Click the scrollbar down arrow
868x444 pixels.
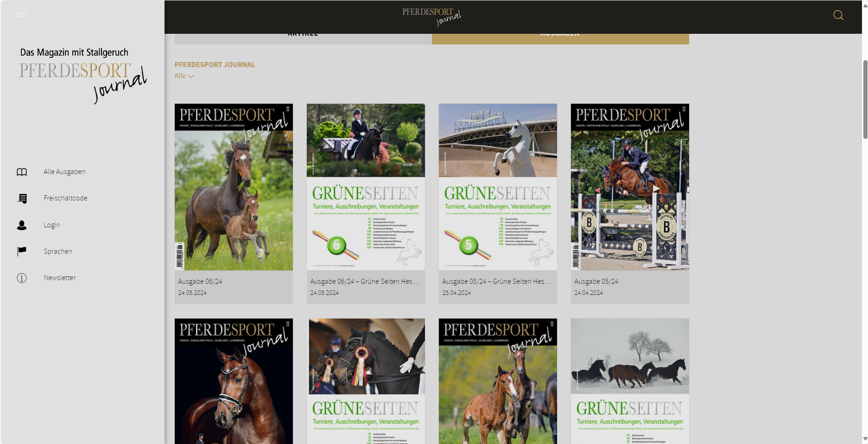pos(865,439)
